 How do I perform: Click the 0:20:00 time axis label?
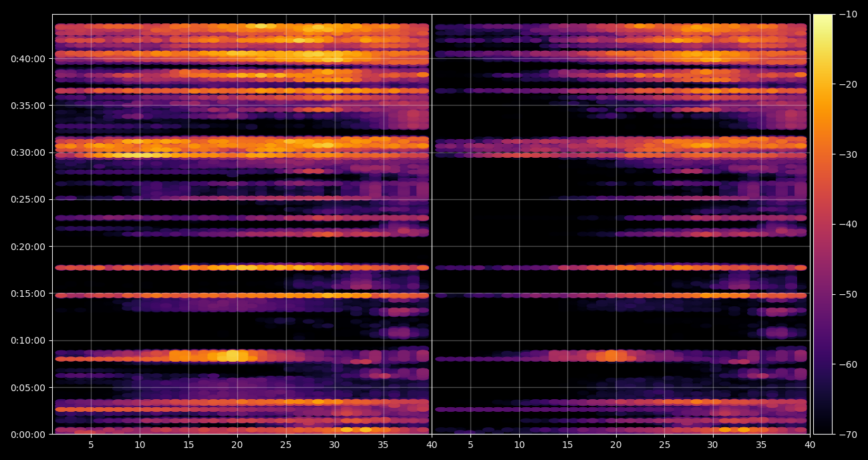click(27, 247)
